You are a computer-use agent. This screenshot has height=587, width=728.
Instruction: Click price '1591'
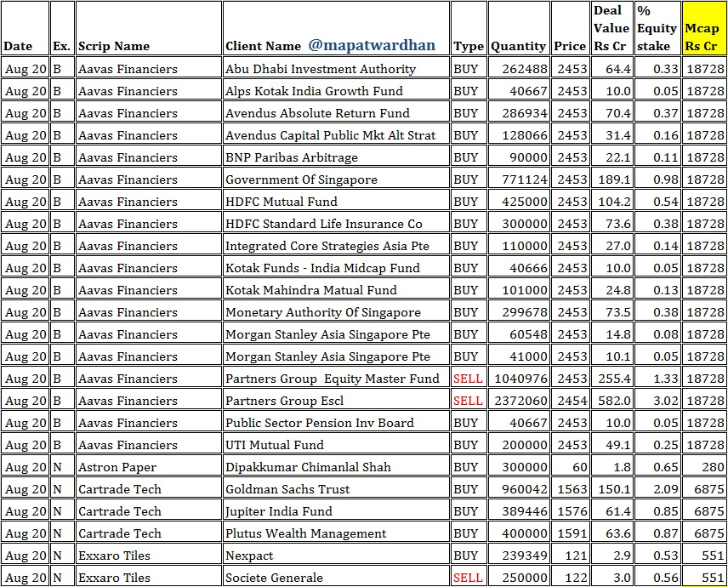(572, 533)
